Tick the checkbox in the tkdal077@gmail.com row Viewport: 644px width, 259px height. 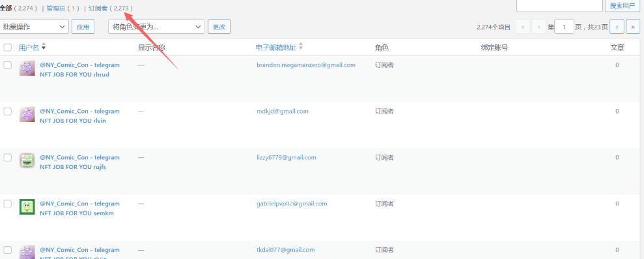click(7, 249)
